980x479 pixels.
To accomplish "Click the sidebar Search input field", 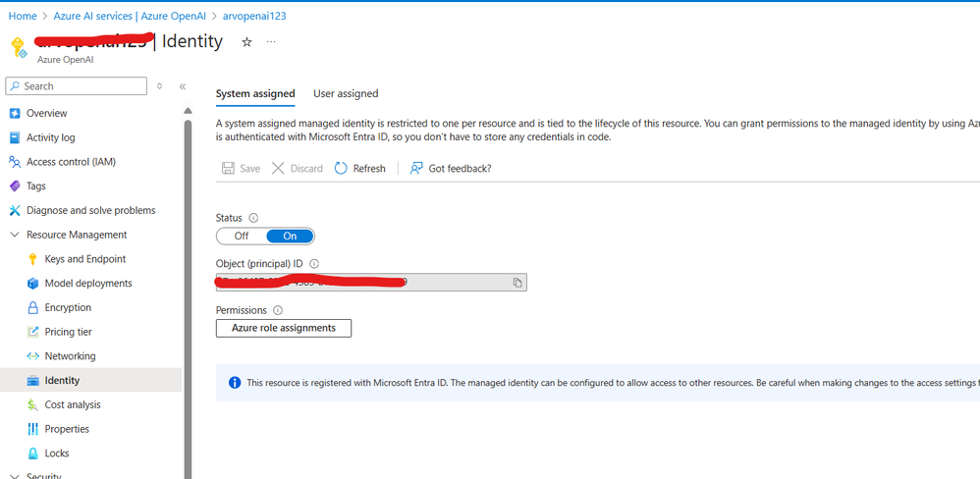I will tap(77, 86).
